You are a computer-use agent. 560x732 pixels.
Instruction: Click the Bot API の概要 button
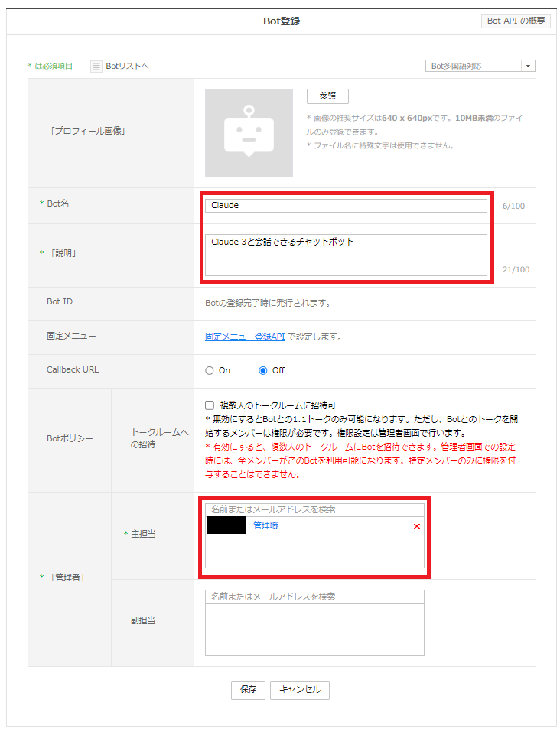(x=516, y=21)
